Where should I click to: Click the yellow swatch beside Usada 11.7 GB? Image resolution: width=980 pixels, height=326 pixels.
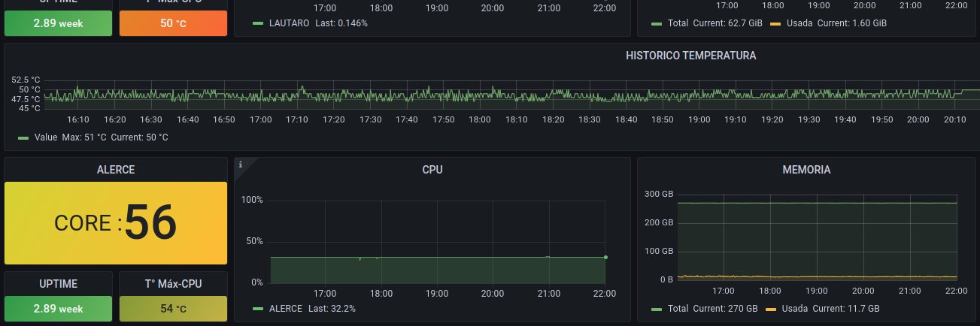[771, 309]
